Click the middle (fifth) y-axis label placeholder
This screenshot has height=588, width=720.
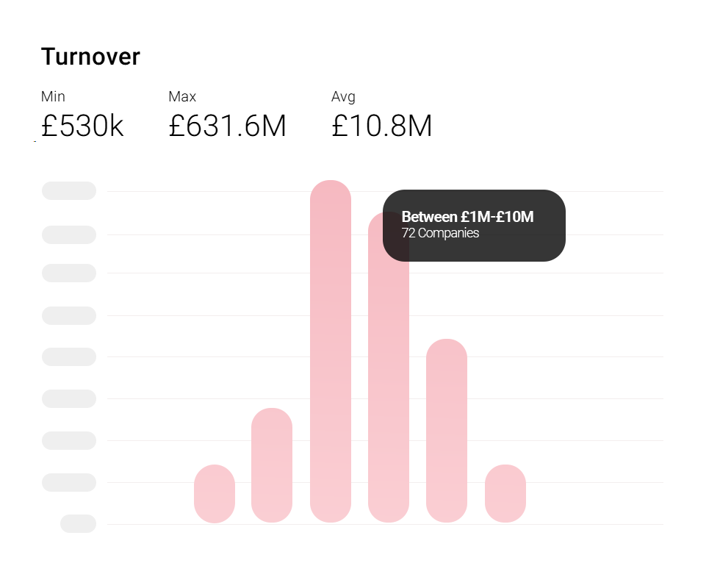coord(69,356)
